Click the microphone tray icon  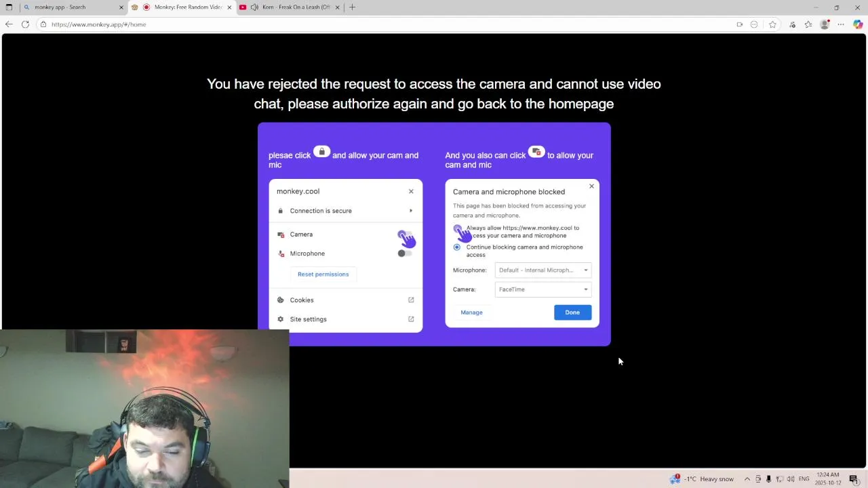768,479
